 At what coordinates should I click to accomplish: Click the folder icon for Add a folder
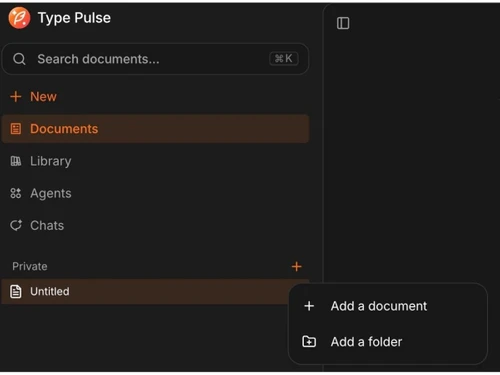pos(309,342)
